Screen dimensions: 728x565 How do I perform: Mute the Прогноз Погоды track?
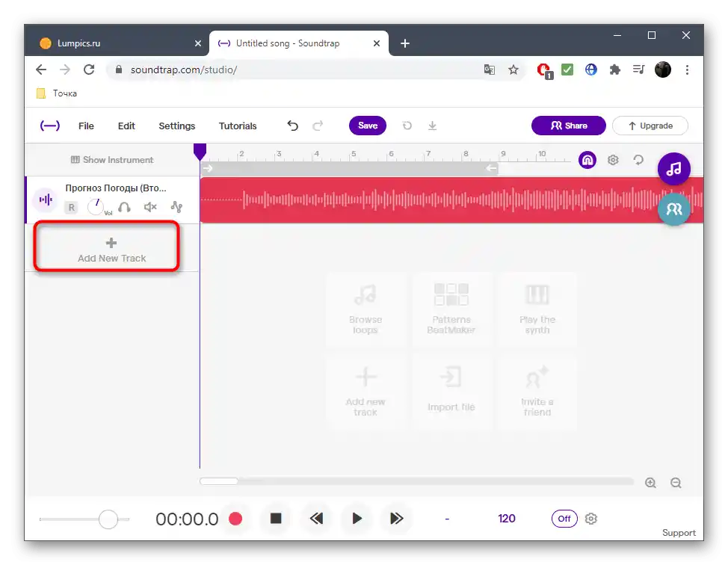click(150, 207)
